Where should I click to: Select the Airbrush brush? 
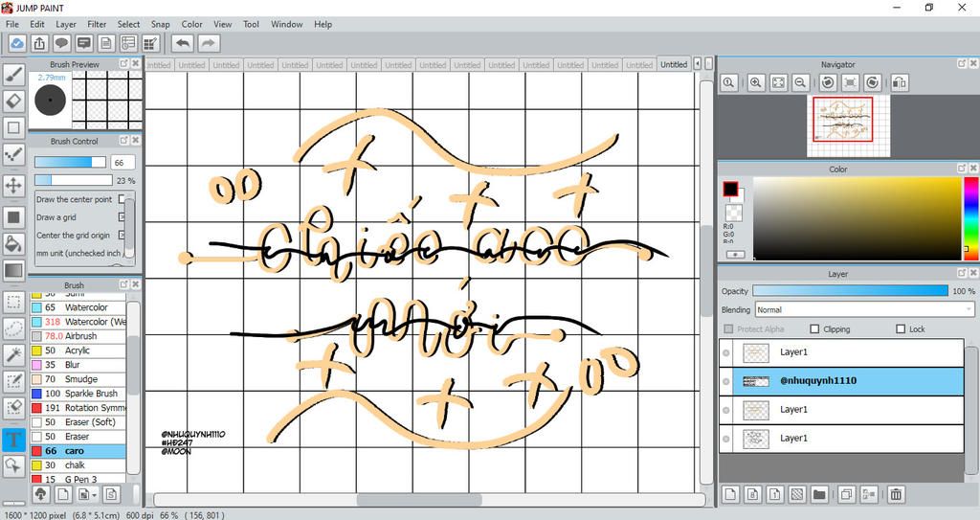pos(78,336)
